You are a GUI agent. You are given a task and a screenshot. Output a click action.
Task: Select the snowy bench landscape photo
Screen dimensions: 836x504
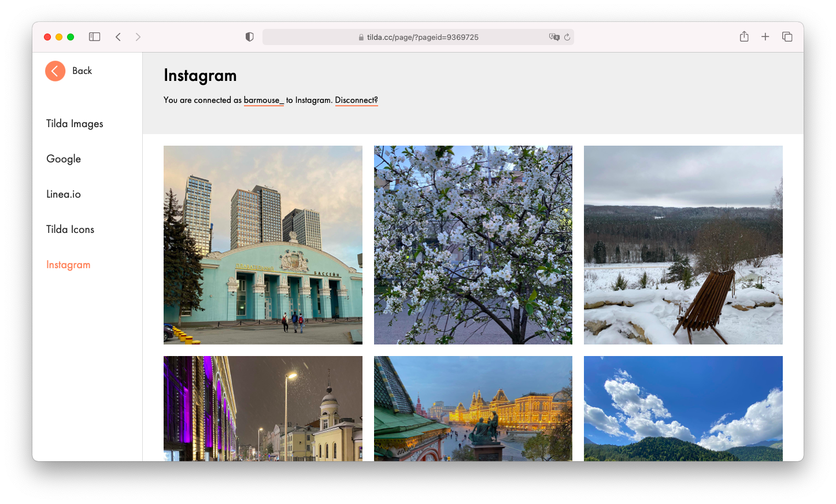tap(683, 244)
